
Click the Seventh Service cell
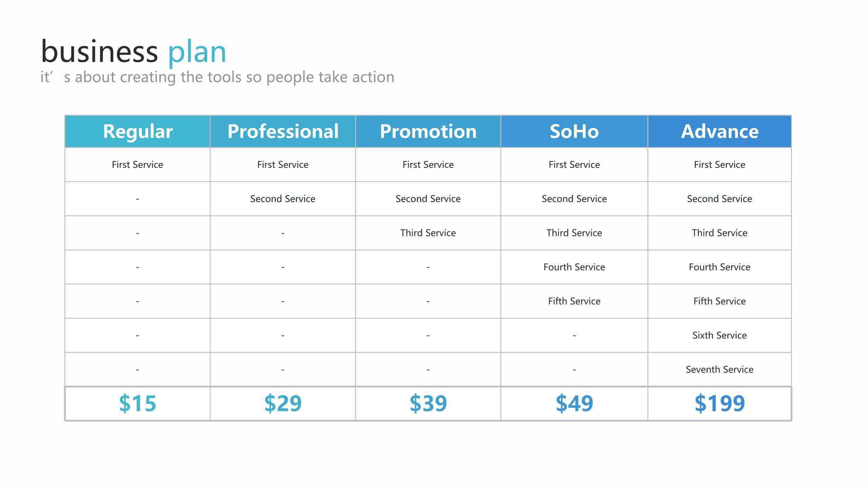point(719,369)
